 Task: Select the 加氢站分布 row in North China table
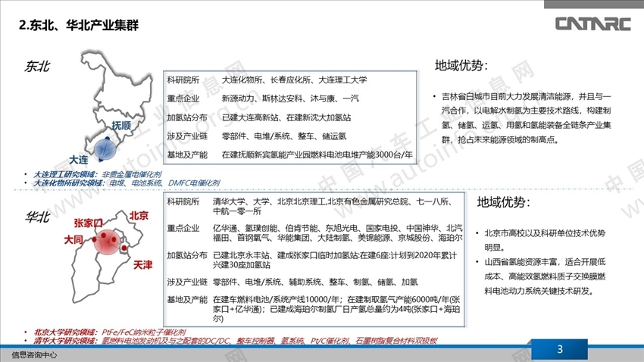[314, 260]
